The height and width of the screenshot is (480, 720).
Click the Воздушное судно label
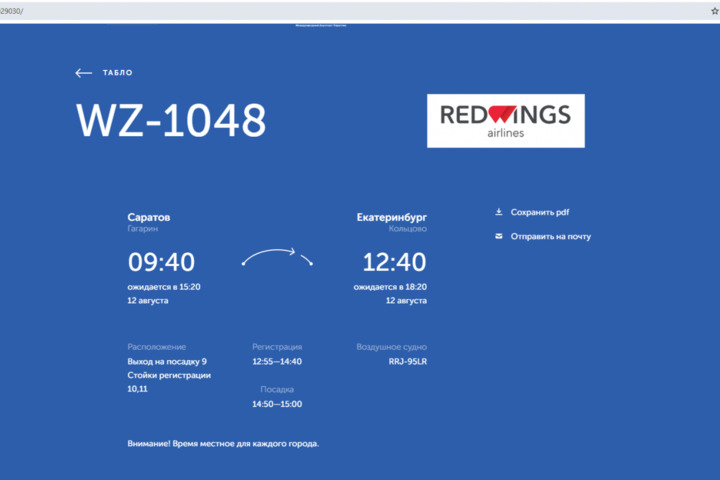pos(392,347)
